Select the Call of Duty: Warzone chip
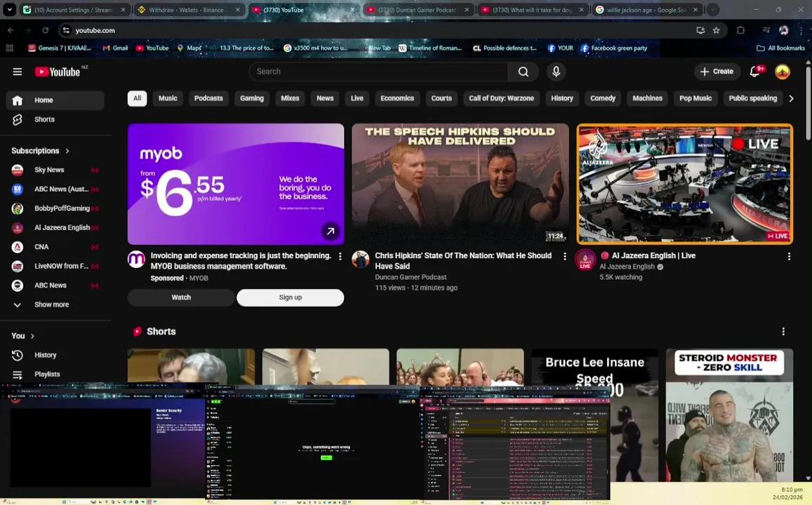The height and width of the screenshot is (505, 812). [501, 98]
